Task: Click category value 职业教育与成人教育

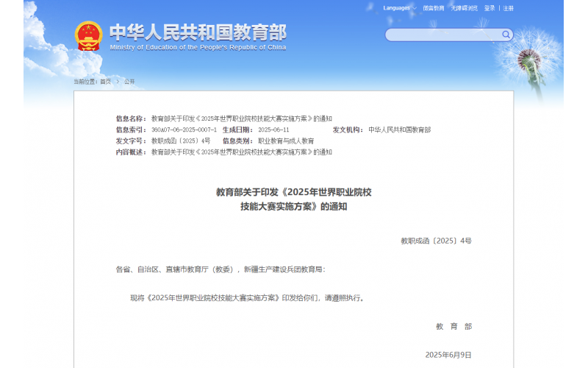Action: 286,141
